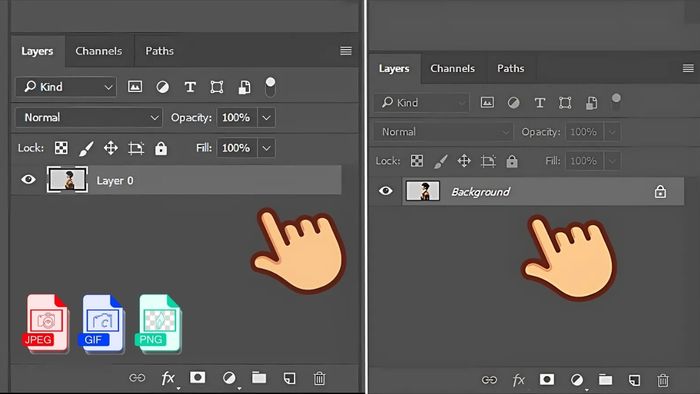Switch to Channels tab in right panel
Image resolution: width=700 pixels, height=394 pixels.
pyautogui.click(x=452, y=68)
